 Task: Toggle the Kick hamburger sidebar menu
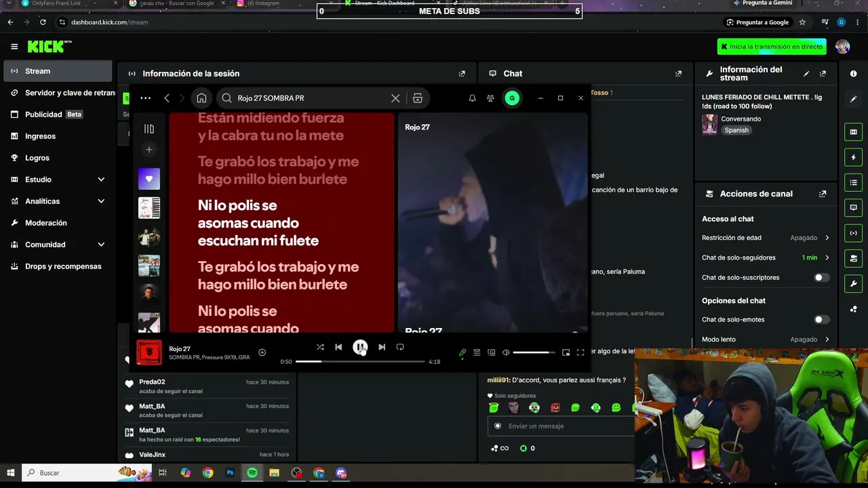pyautogui.click(x=14, y=47)
